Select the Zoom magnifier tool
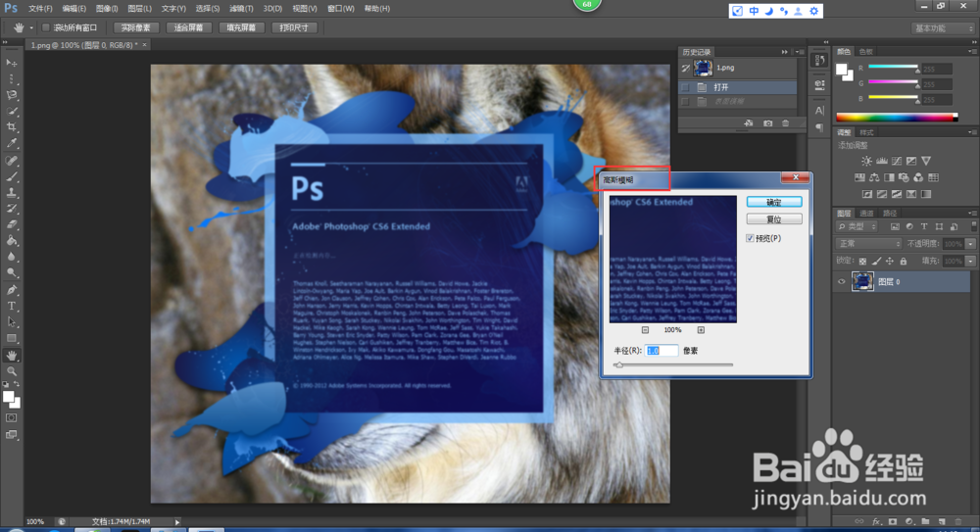Screen dimensions: 980x532 coord(12,371)
